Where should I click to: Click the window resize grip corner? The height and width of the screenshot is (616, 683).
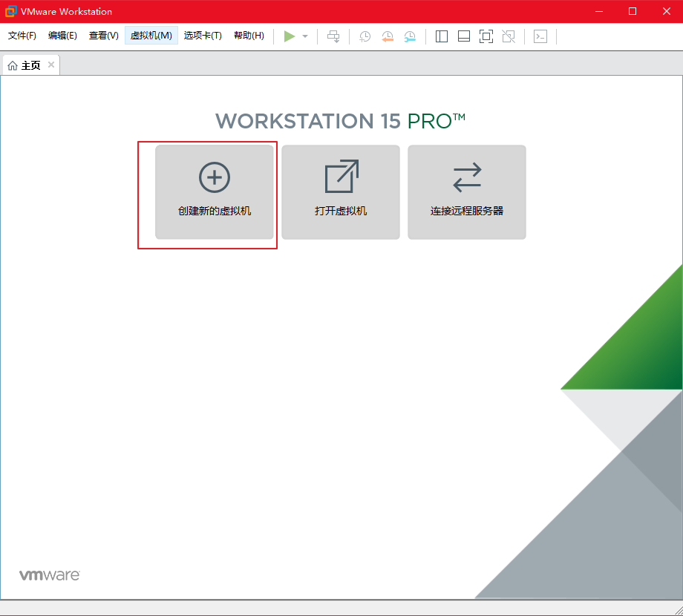coord(678,610)
